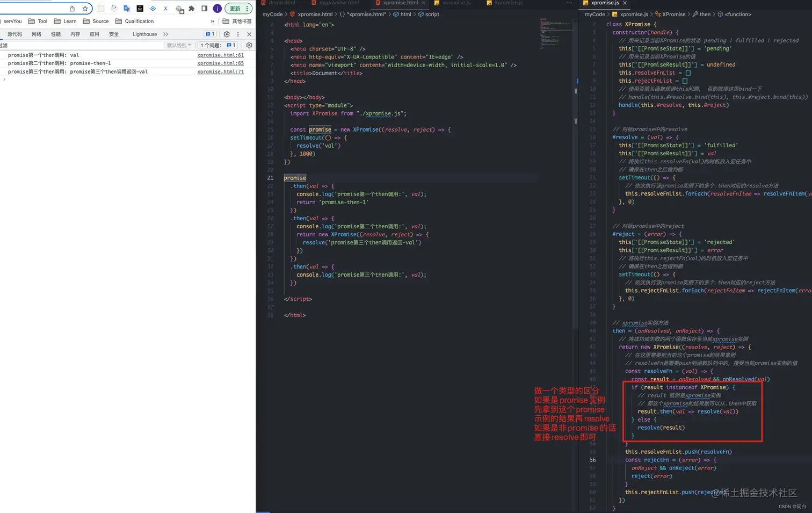Click the share page icon in address bar
This screenshot has height=513, width=812.
coord(72,9)
